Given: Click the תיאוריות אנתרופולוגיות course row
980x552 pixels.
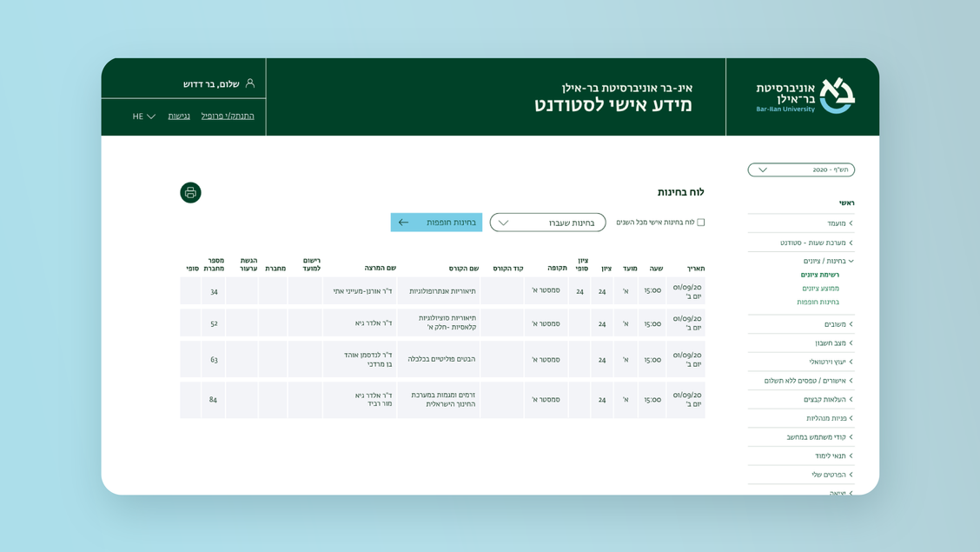Looking at the screenshot, I should coord(442,290).
